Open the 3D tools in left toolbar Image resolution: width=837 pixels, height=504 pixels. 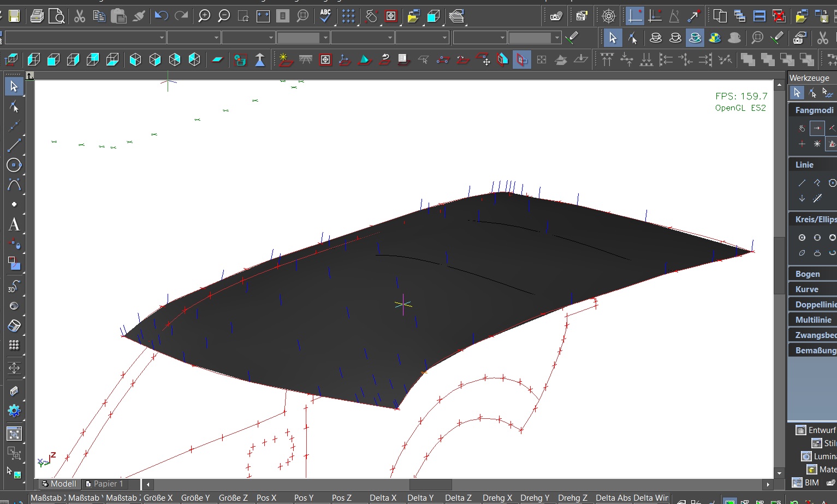coord(14,286)
